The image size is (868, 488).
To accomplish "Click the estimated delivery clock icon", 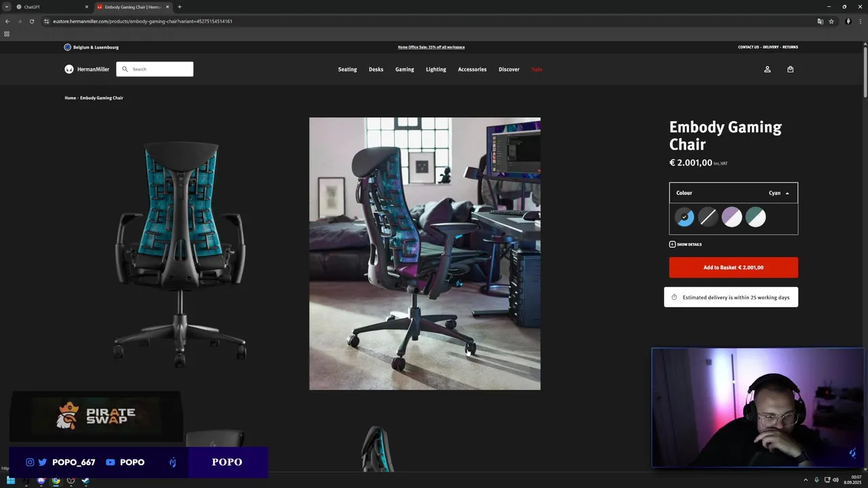I will pyautogui.click(x=674, y=298).
